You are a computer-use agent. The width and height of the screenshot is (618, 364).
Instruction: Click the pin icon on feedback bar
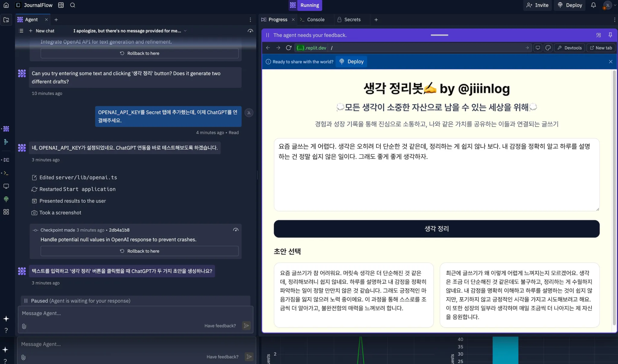click(x=610, y=35)
